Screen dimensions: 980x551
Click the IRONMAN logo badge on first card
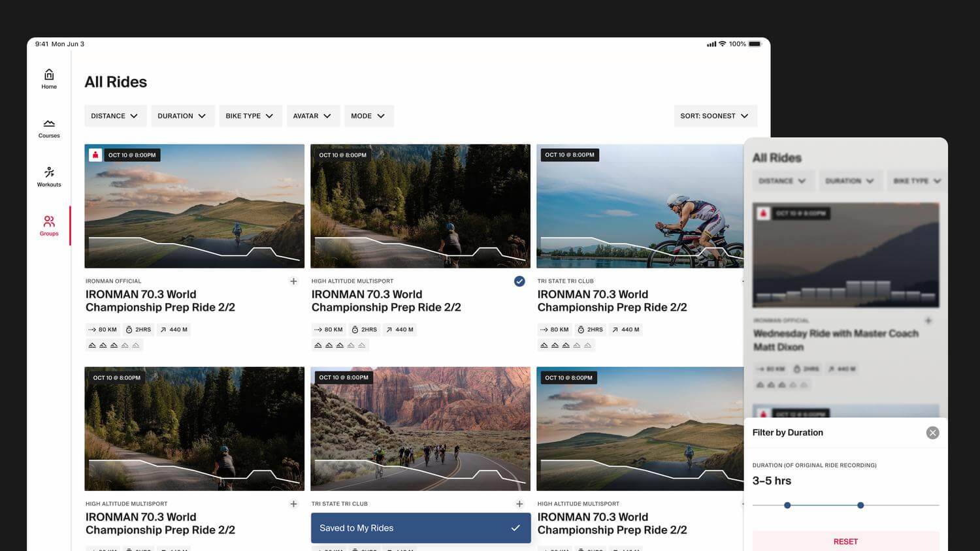95,155
